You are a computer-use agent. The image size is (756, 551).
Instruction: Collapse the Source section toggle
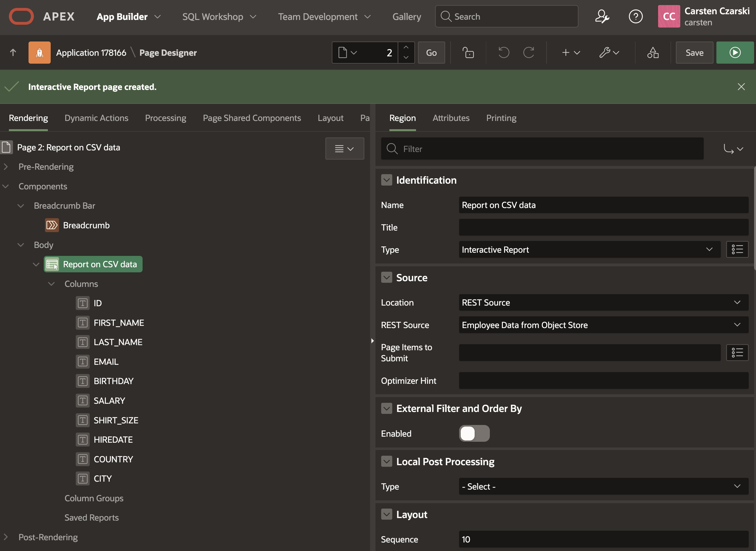click(386, 277)
